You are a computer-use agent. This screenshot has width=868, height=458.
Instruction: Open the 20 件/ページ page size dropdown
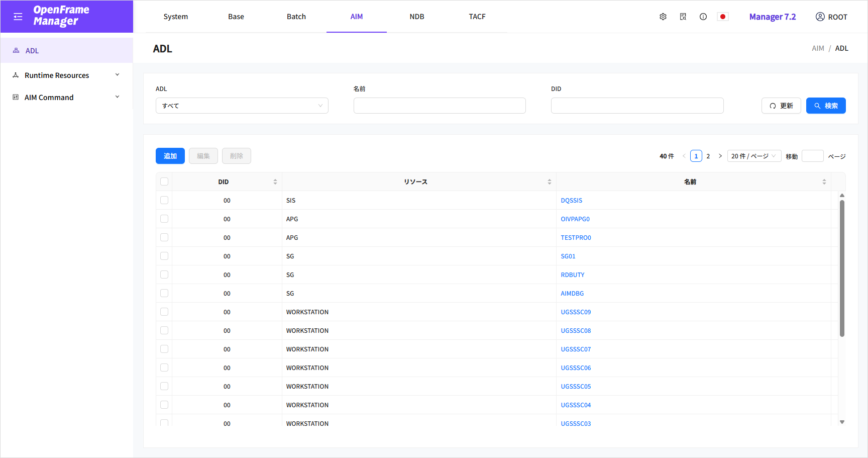click(753, 156)
